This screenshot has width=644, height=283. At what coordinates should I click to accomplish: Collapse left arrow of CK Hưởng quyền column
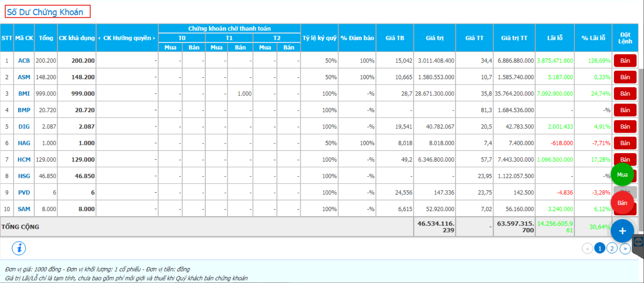click(x=99, y=38)
